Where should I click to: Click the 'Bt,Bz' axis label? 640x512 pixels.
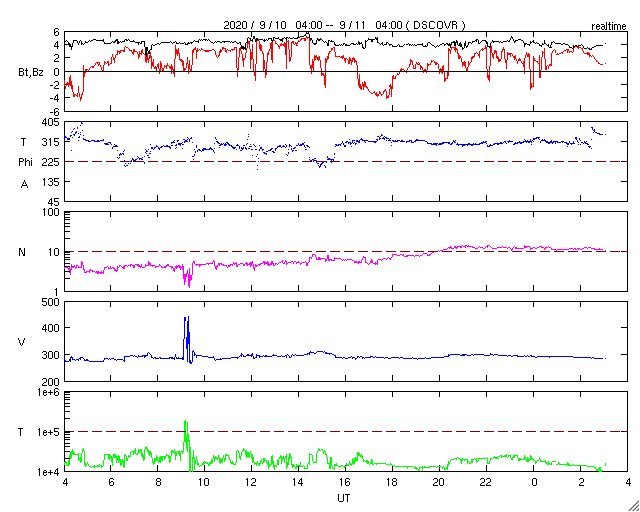tap(31, 74)
